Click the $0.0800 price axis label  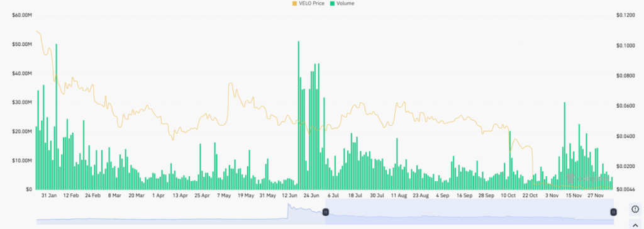click(x=626, y=75)
